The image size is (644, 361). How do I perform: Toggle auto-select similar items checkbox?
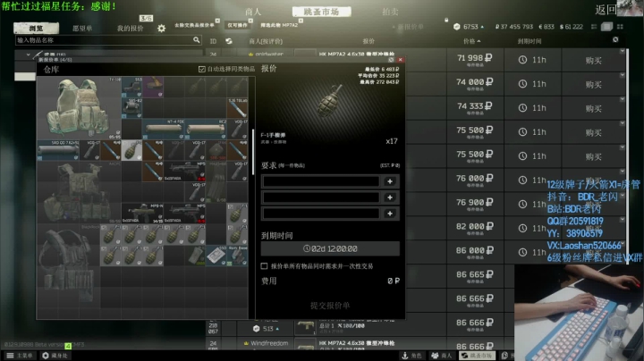pyautogui.click(x=201, y=69)
